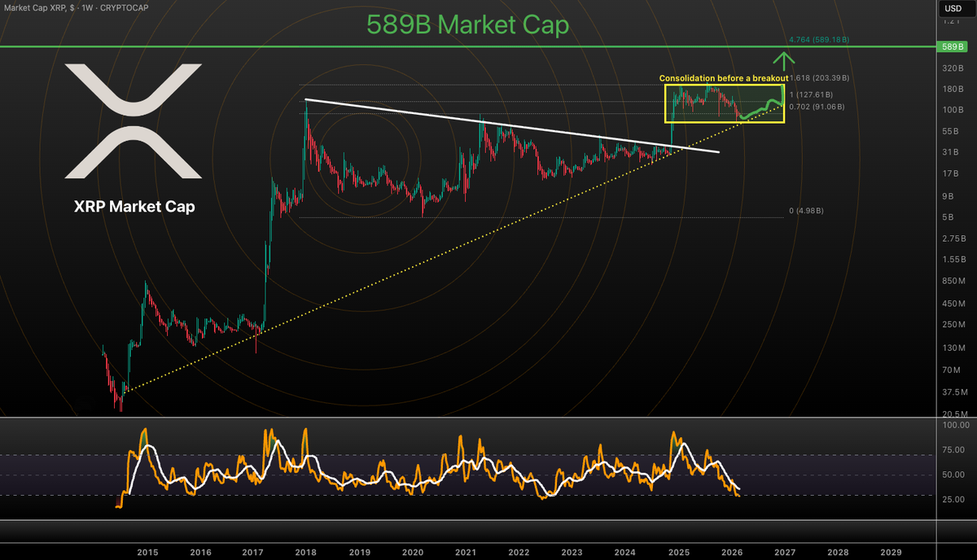Click the 0 (4.98 B) Fibonacci label

[808, 211]
